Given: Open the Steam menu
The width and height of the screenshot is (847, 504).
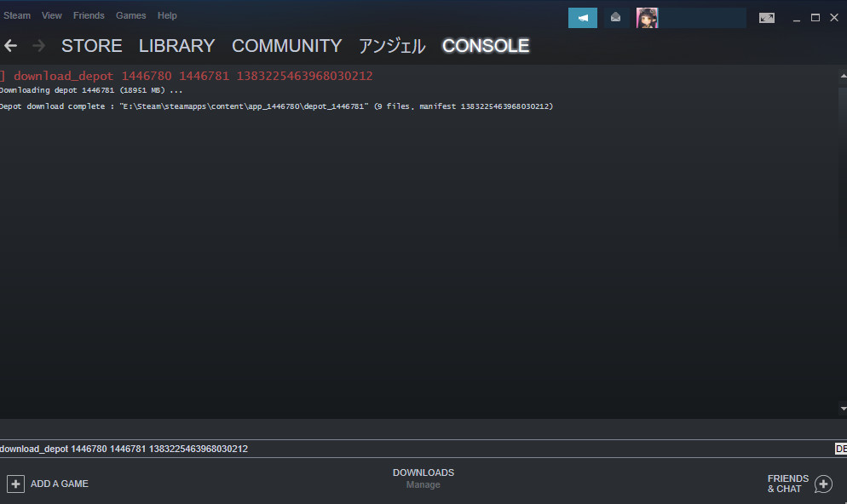Looking at the screenshot, I should 17,15.
